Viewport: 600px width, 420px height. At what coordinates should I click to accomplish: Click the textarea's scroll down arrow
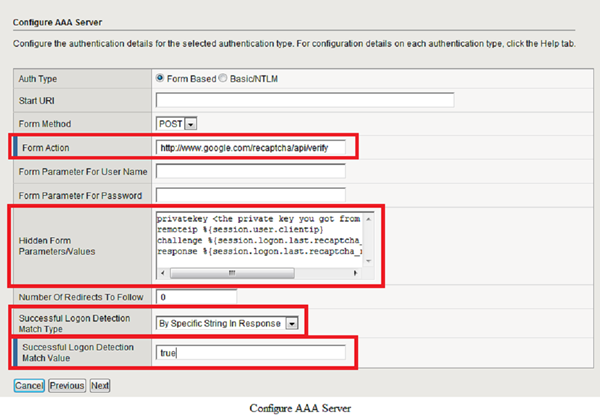[368, 260]
